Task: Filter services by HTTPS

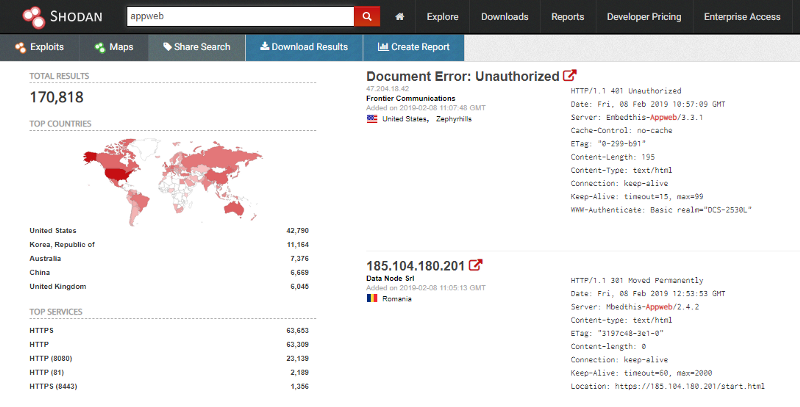Action: tap(41, 330)
